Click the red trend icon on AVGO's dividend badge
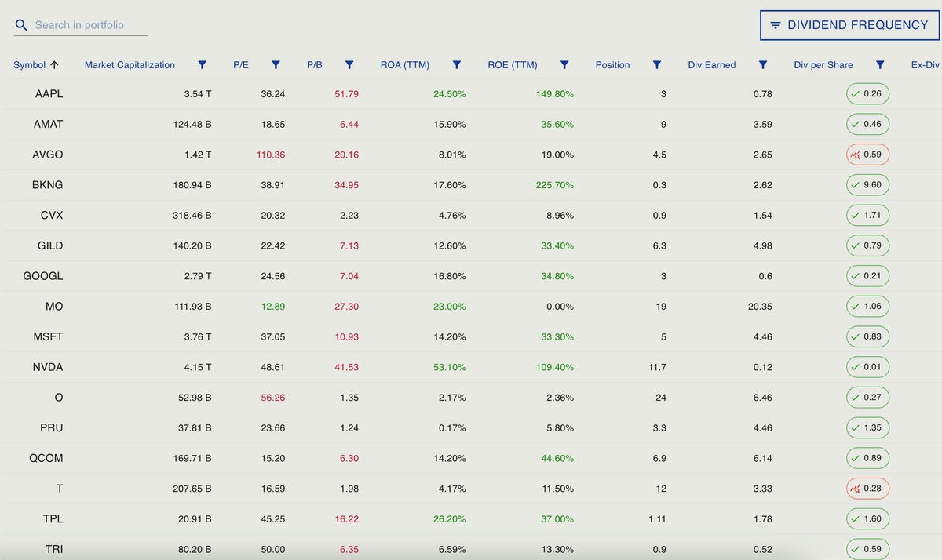Viewport: 942px width, 560px height. coord(856,155)
